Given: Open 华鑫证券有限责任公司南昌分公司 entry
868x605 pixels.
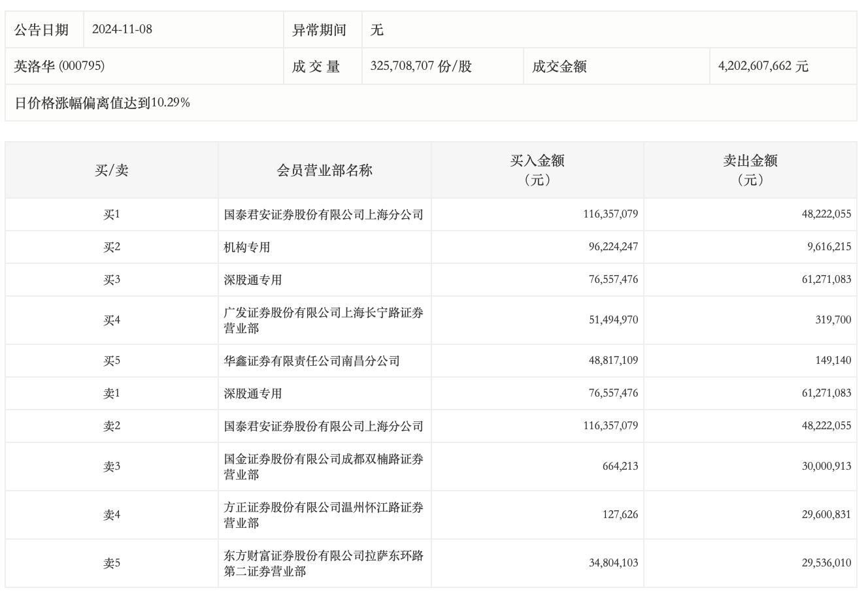Looking at the screenshot, I should click(312, 361).
